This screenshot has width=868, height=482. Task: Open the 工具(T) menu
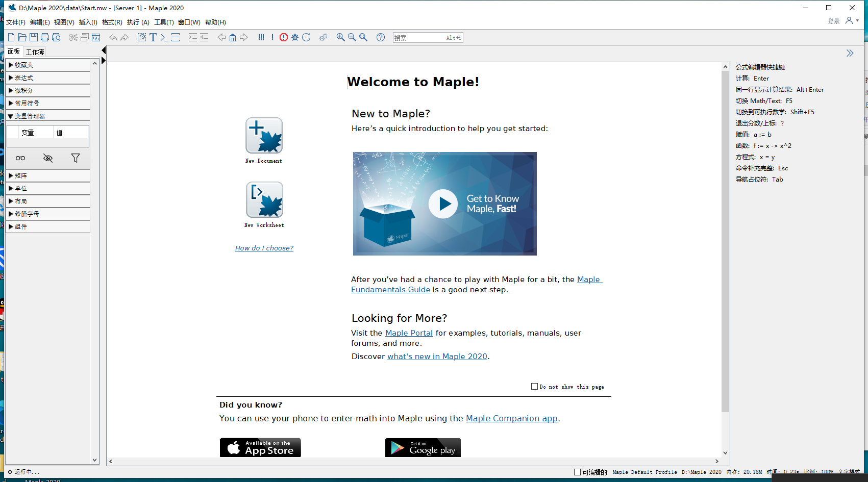163,22
